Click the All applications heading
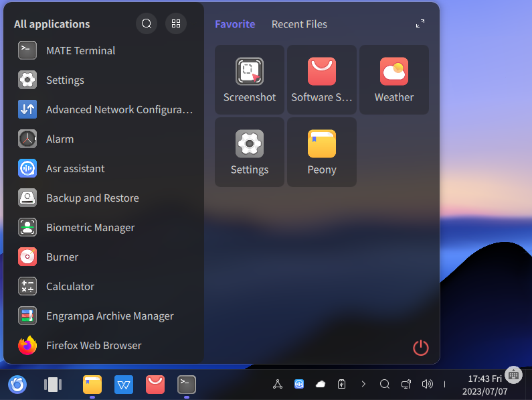 52,24
